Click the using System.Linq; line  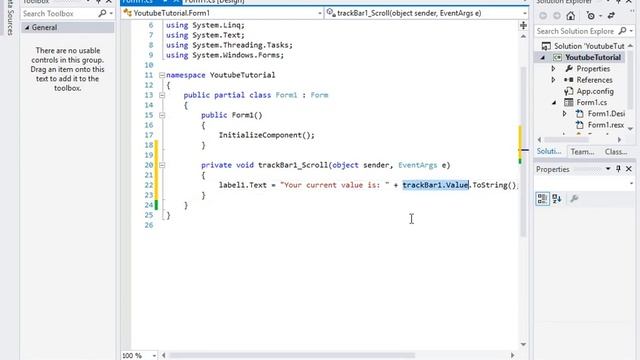tap(205, 25)
